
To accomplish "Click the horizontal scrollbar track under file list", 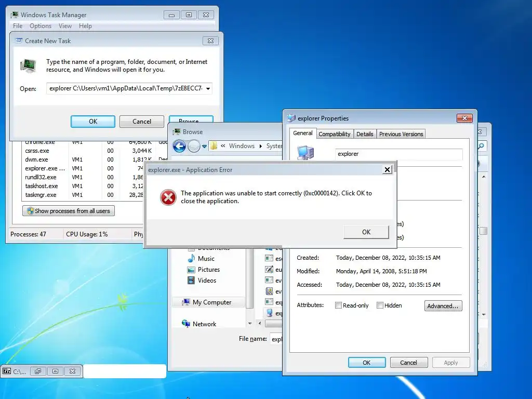I will coord(273,323).
